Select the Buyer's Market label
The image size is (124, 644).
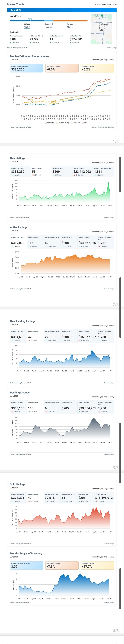coord(70,26)
